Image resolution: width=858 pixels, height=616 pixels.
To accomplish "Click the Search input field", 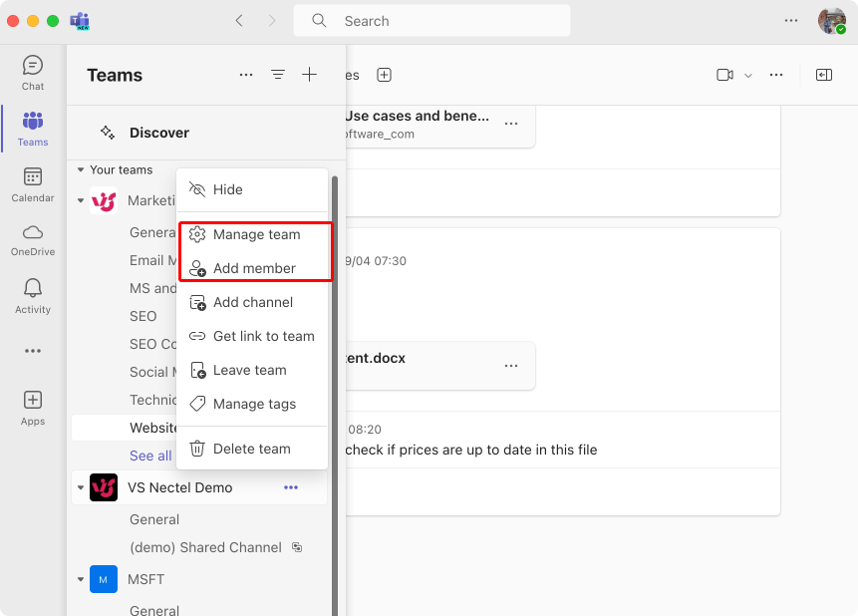I will (x=431, y=21).
